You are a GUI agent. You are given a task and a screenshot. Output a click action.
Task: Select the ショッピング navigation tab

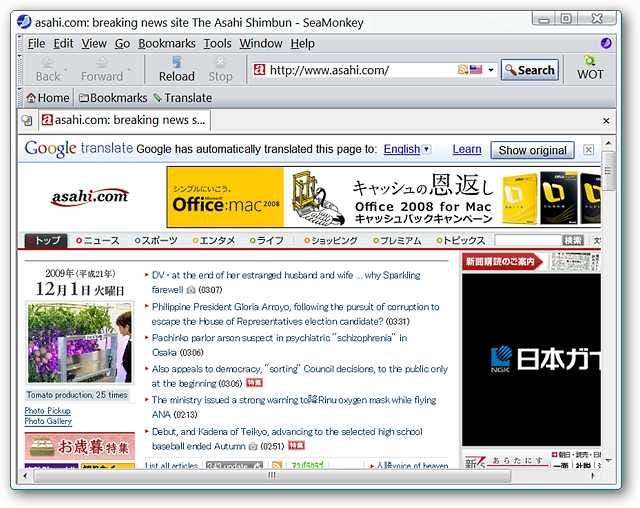point(331,241)
